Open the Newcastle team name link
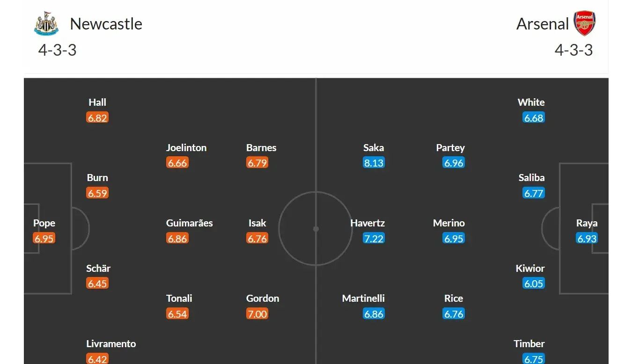 point(106,24)
